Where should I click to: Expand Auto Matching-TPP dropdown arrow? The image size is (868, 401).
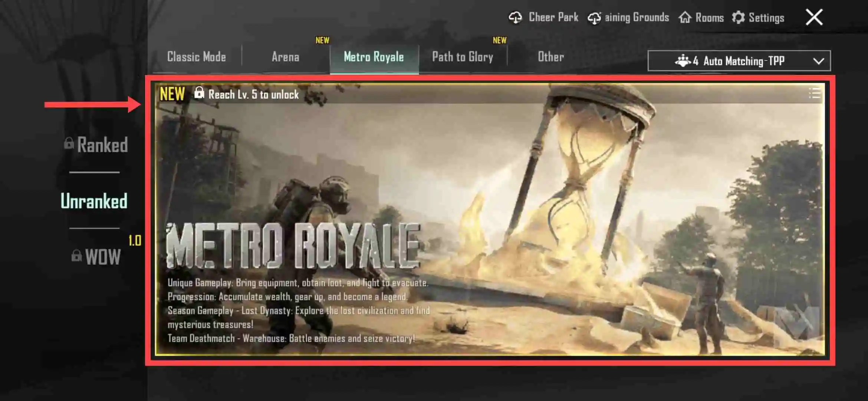point(818,61)
